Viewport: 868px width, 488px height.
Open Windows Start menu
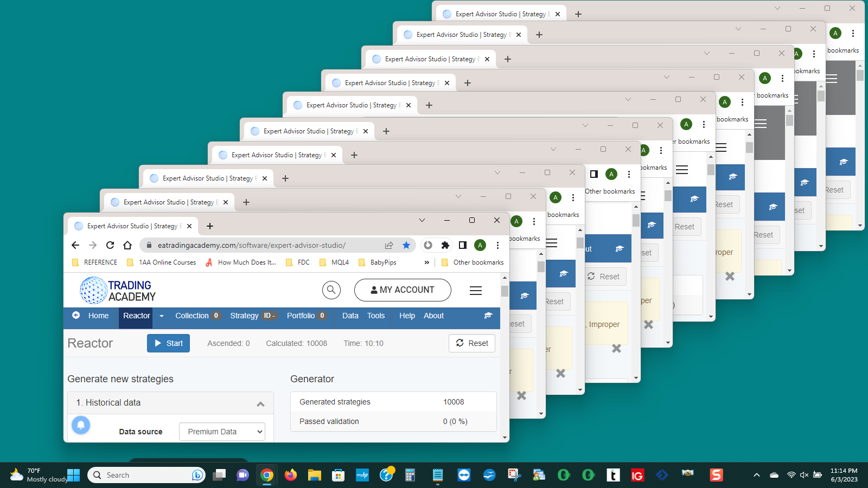pos(74,475)
